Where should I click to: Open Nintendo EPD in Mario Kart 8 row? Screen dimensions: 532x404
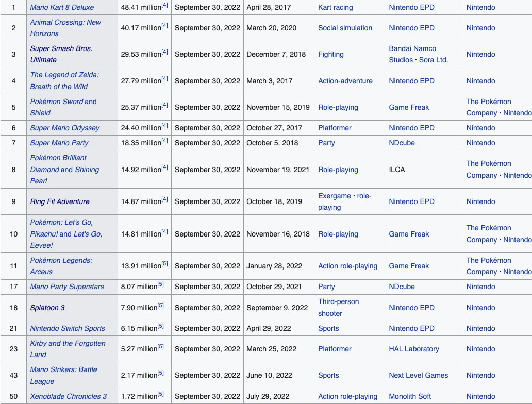pyautogui.click(x=411, y=7)
